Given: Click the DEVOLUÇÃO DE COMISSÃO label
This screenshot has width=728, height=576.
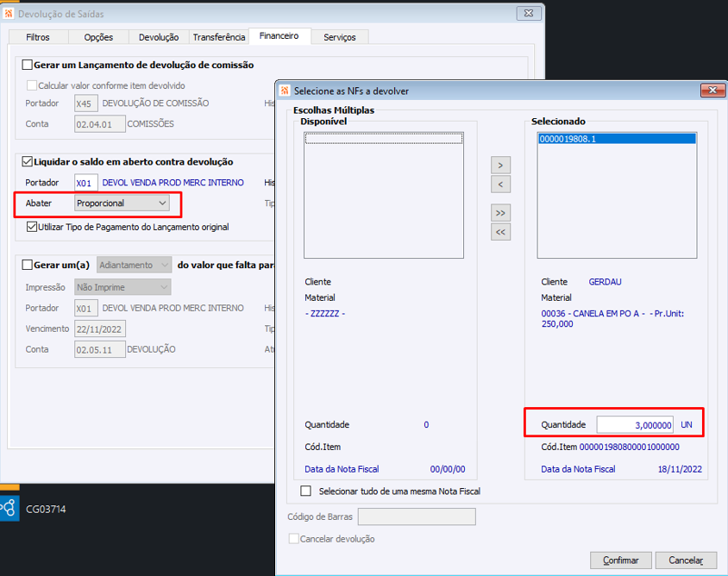Looking at the screenshot, I should tap(155, 103).
